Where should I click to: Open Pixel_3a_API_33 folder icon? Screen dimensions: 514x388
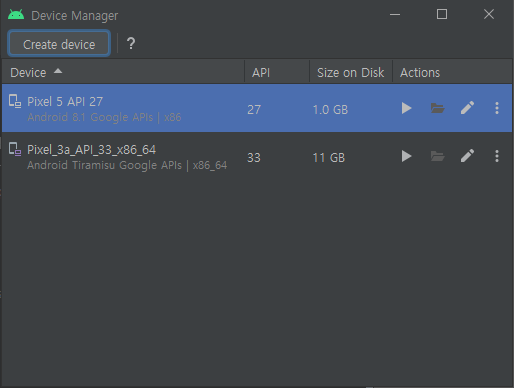pos(437,156)
